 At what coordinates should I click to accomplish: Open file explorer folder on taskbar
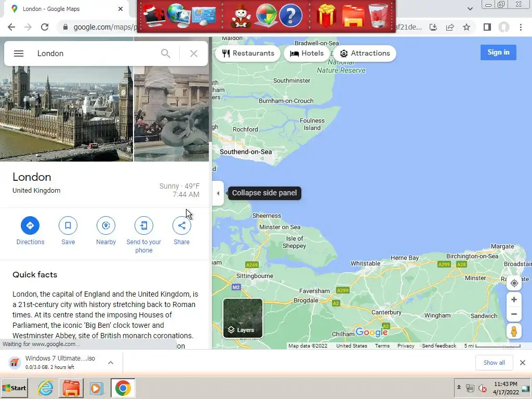coord(71,388)
